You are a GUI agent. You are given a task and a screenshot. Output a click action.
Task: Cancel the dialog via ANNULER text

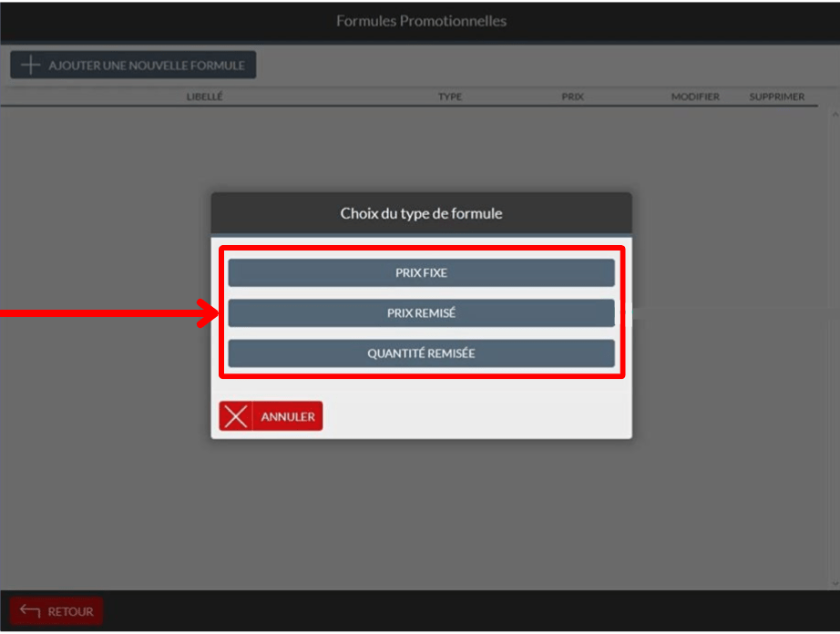[288, 416]
